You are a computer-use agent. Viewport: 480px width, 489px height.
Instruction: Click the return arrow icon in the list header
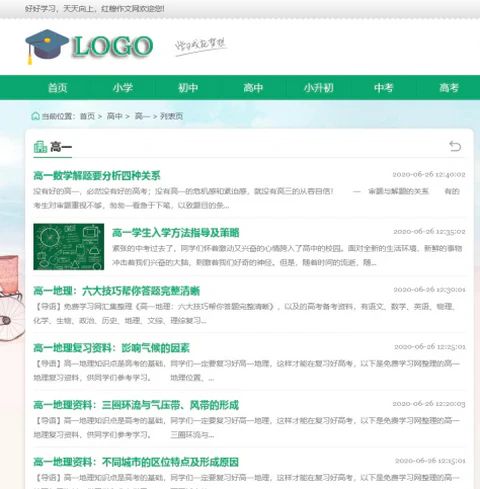point(455,146)
